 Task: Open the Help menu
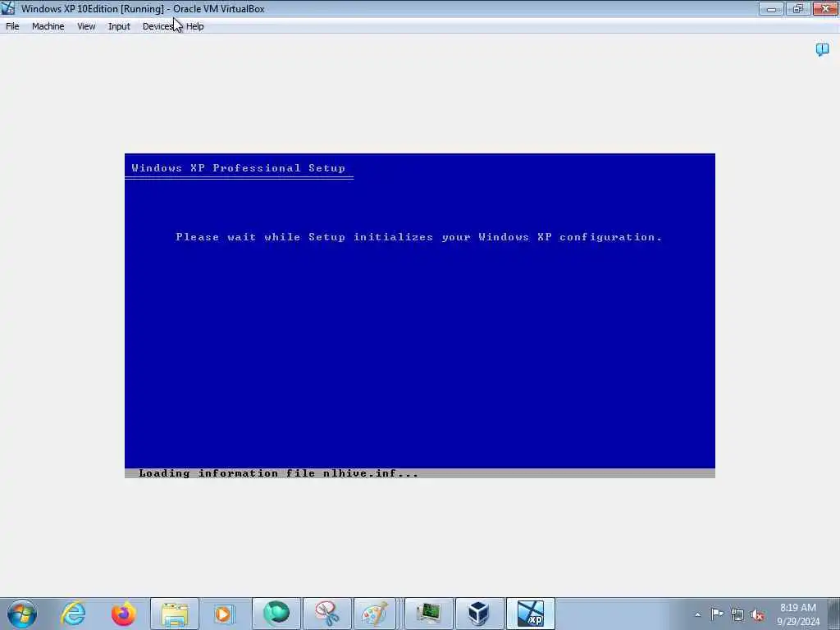point(195,26)
